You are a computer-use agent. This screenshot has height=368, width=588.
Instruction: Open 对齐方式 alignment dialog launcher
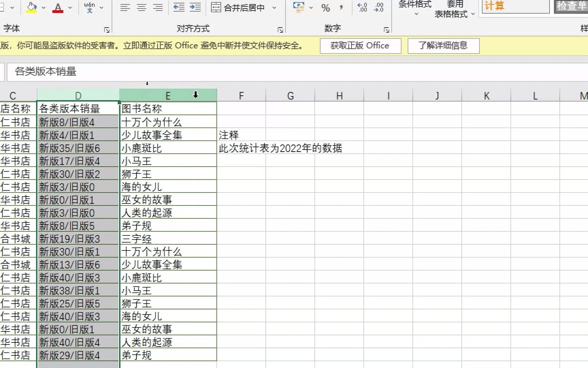(x=280, y=30)
